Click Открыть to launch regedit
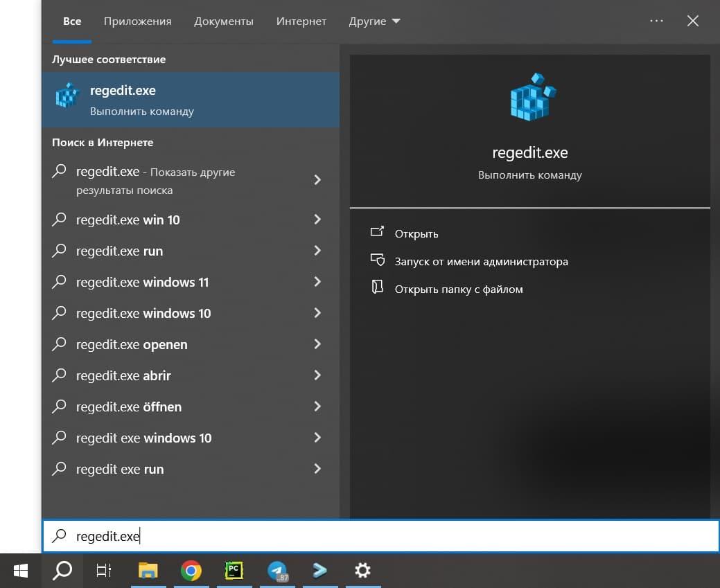Screen dimensions: 720x588 click(416, 234)
